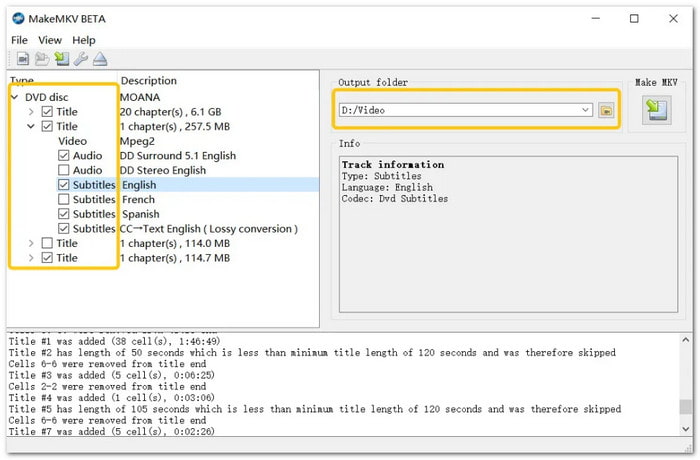Image resolution: width=700 pixels, height=460 pixels.
Task: Select the 1 chapter(s), 114.0 MB text
Action: pos(175,243)
